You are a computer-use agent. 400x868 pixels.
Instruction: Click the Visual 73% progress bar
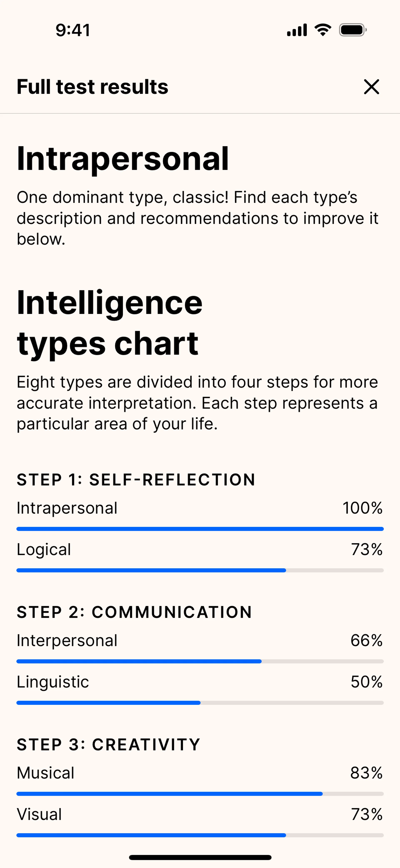tap(200, 835)
